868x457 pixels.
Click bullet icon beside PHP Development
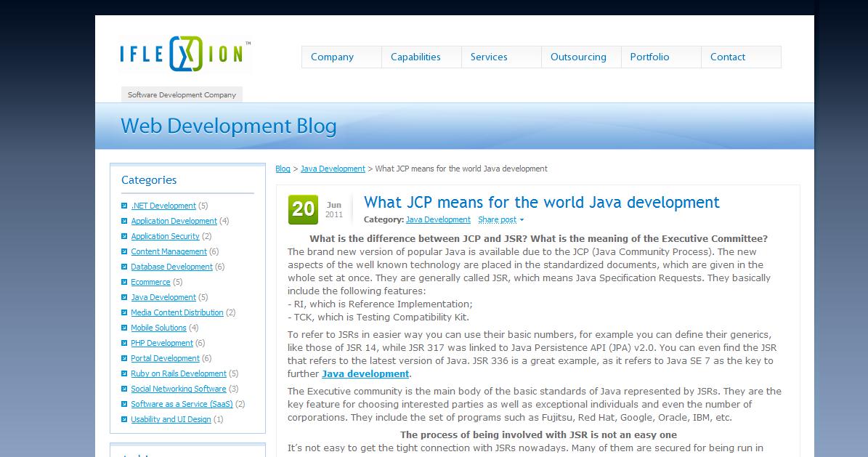(x=124, y=343)
